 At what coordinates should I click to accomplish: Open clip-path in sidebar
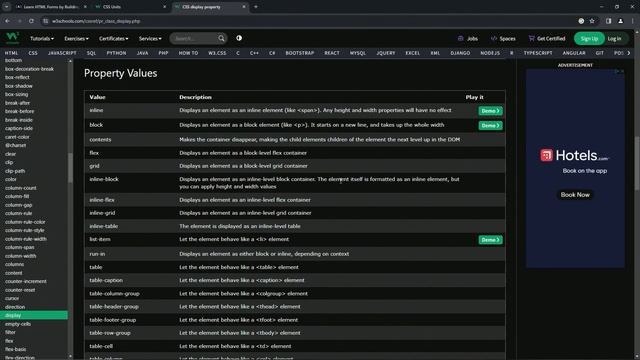tap(15, 171)
